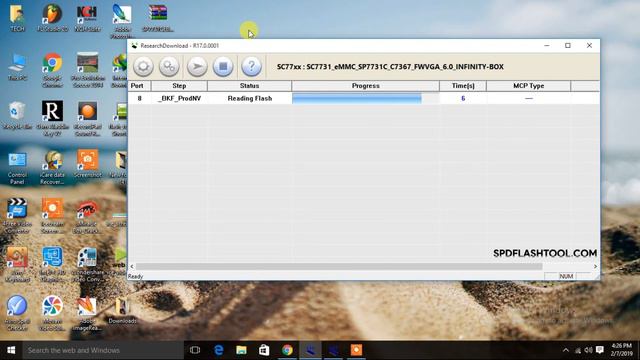The image size is (640, 360).
Task: Click the Port column header
Action: coord(139,86)
